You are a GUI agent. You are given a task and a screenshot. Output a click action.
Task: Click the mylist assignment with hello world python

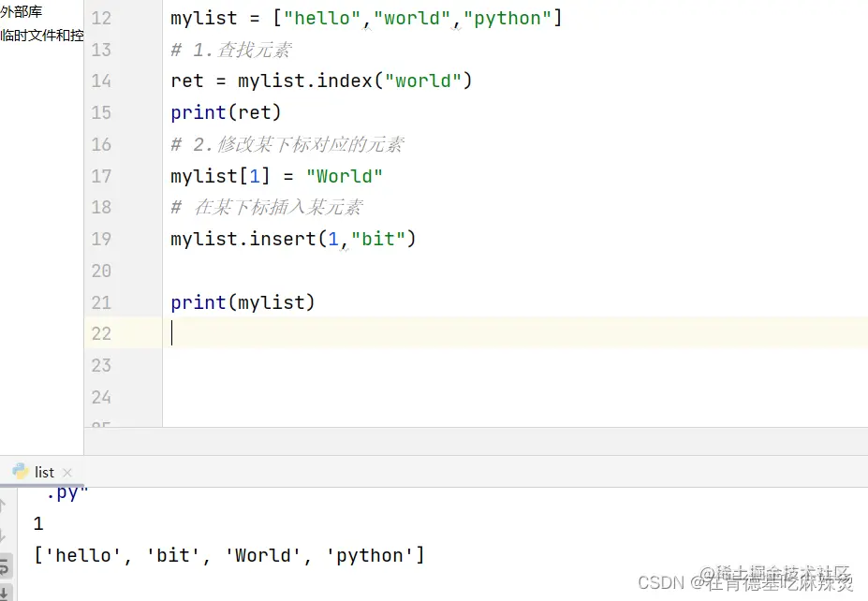366,19
